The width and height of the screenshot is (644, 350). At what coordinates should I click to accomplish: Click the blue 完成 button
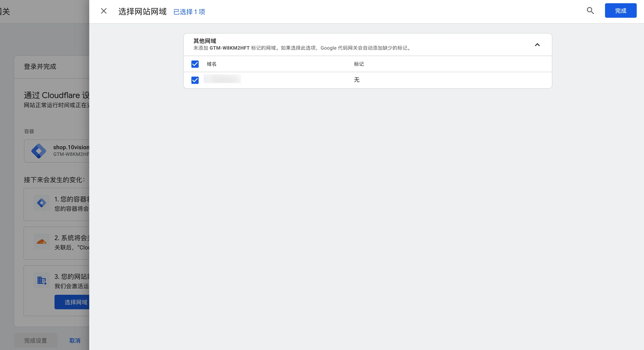coord(621,11)
